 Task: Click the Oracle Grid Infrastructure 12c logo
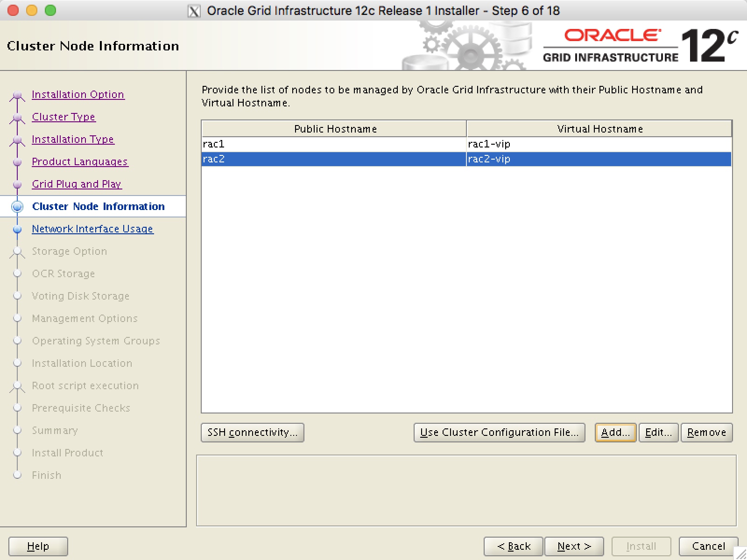[x=640, y=45]
